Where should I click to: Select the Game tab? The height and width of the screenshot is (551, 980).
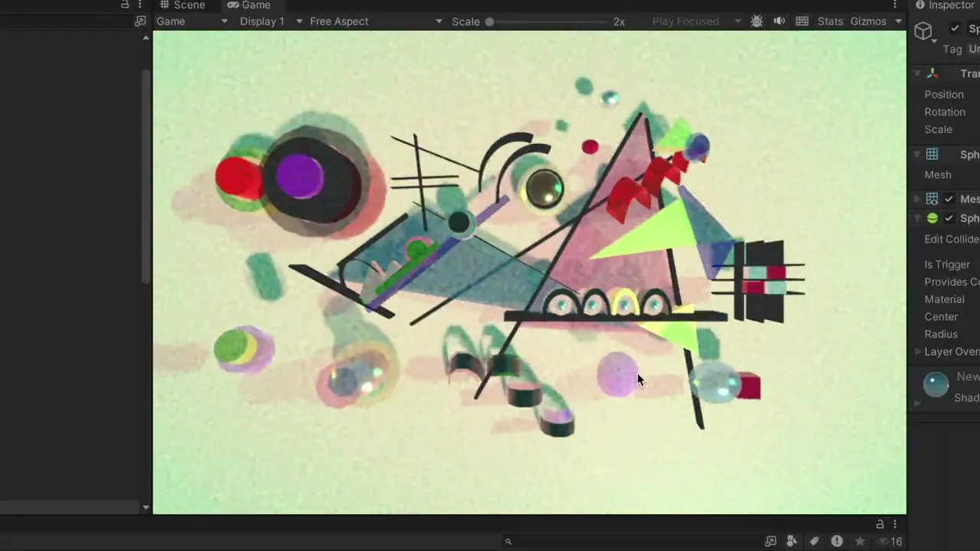pyautogui.click(x=248, y=5)
